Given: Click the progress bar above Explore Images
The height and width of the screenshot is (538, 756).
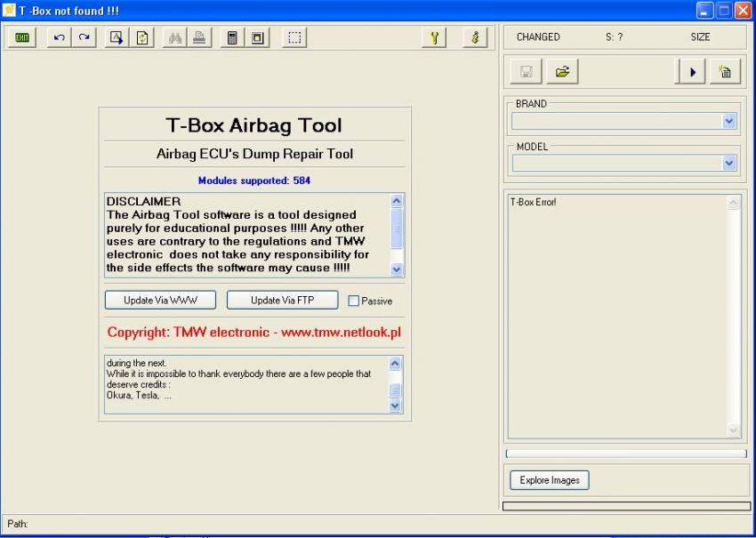Looking at the screenshot, I should tap(626, 454).
